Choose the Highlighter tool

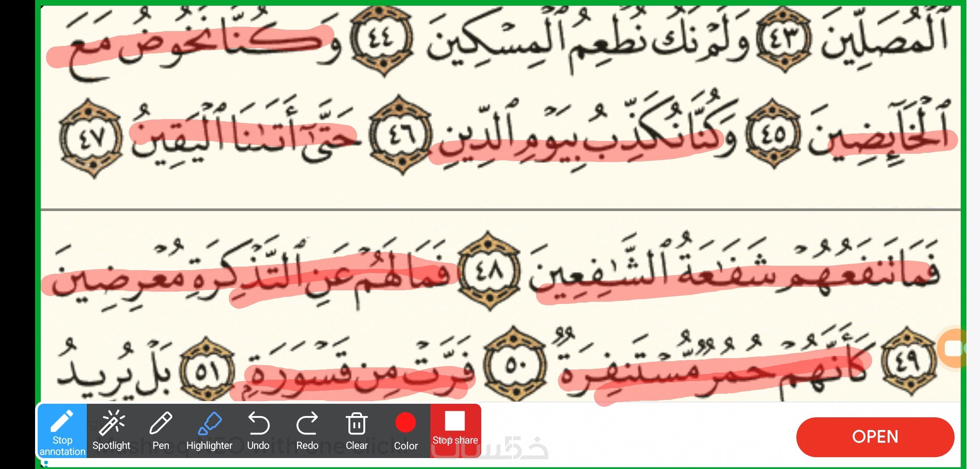coord(209,431)
